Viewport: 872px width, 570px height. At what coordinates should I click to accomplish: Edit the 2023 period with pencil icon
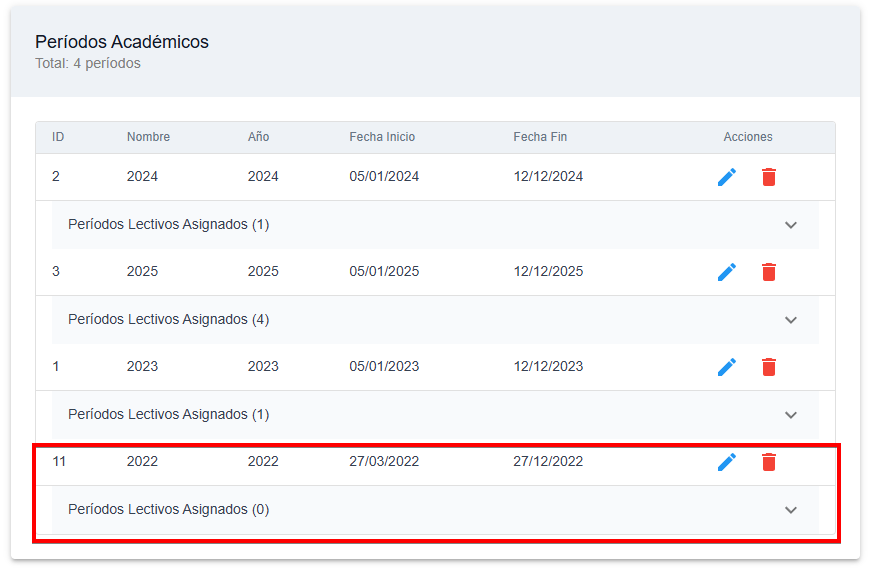click(727, 368)
